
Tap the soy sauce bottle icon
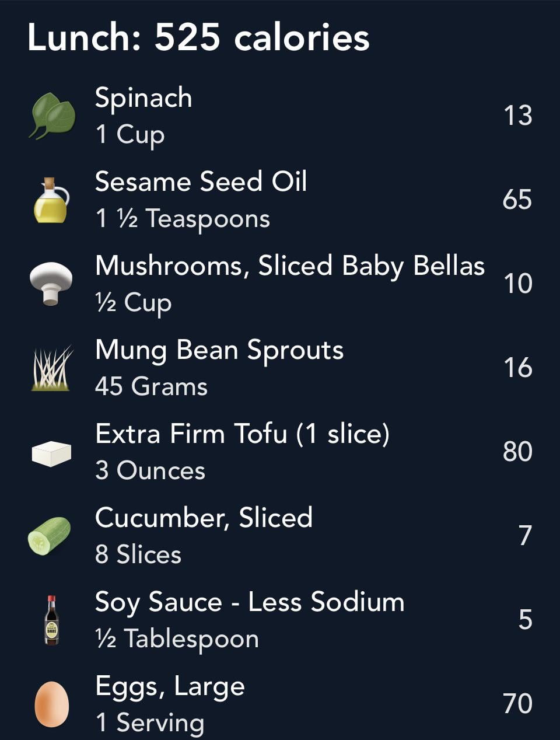pos(52,620)
